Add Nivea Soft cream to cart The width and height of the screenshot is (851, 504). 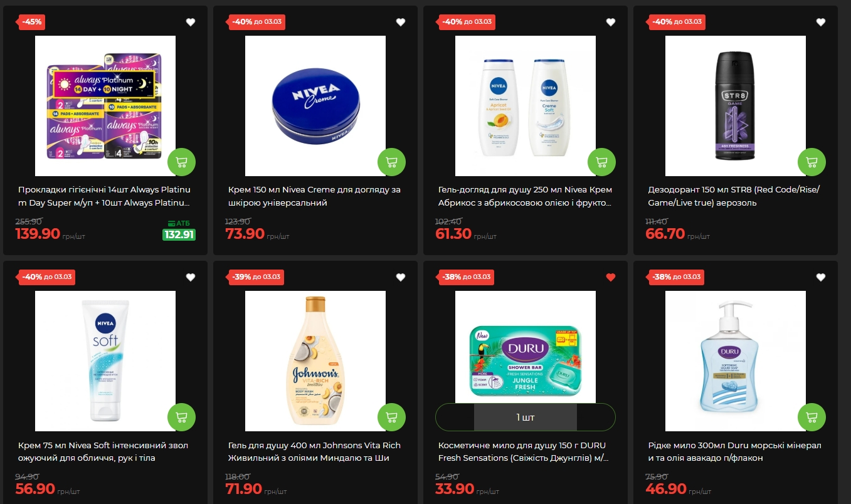point(181,417)
